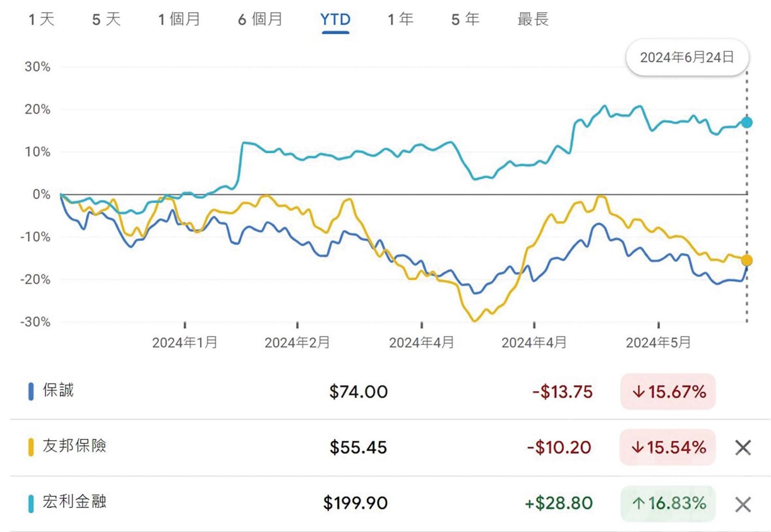Click the 2024年5月 axis label

pyautogui.click(x=658, y=343)
